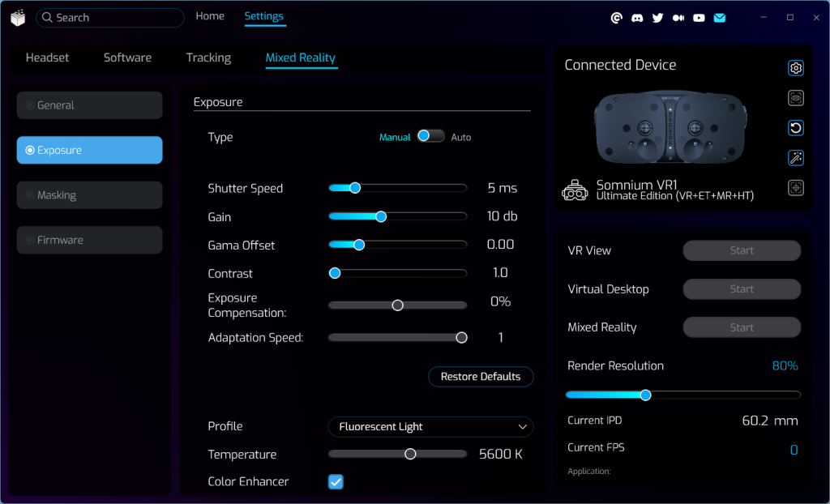The image size is (830, 504).
Task: Open the Twitter link icon
Action: pos(657,18)
